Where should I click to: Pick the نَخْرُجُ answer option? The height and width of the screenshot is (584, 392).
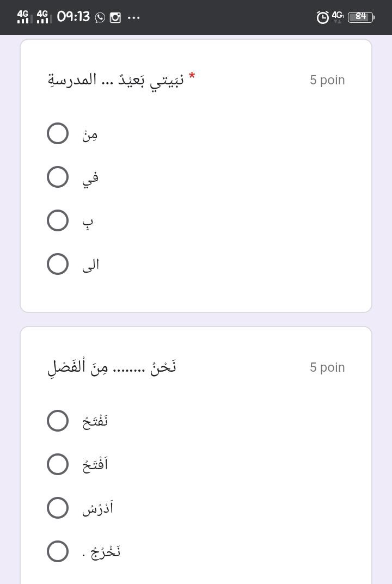[58, 551]
